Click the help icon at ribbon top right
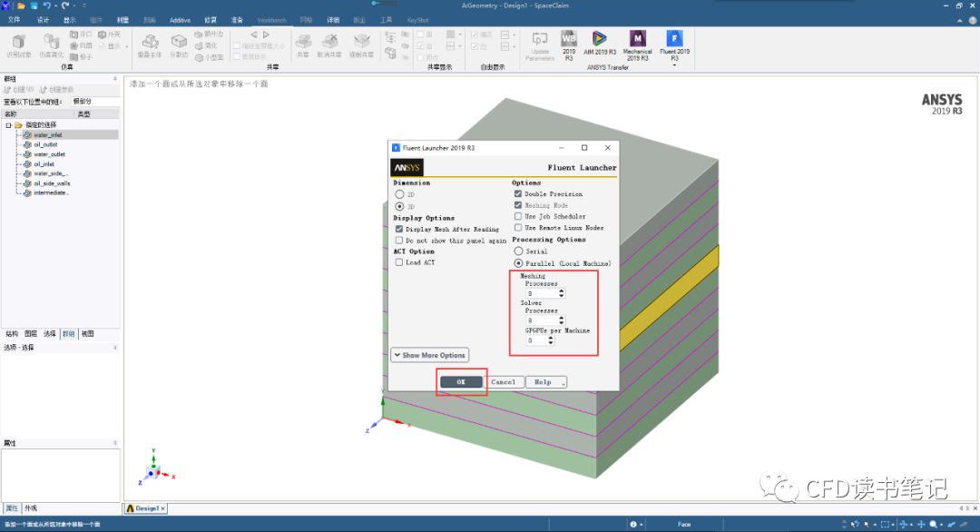 pyautogui.click(x=973, y=20)
